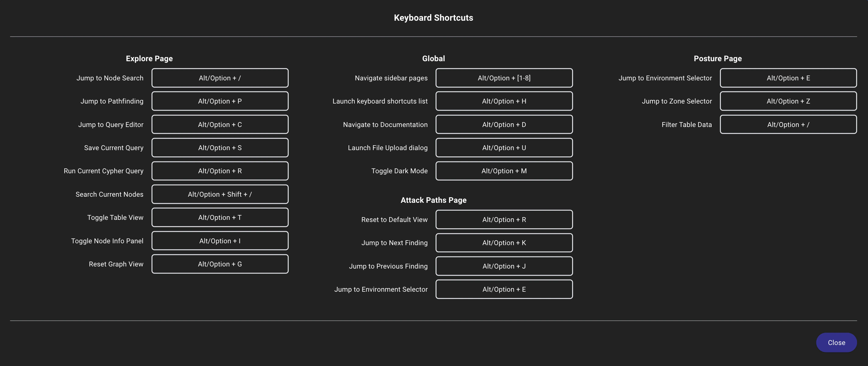Click the Alt/Option + / shortcut for Node Search
Screen dimensions: 868x366
pyautogui.click(x=220, y=78)
